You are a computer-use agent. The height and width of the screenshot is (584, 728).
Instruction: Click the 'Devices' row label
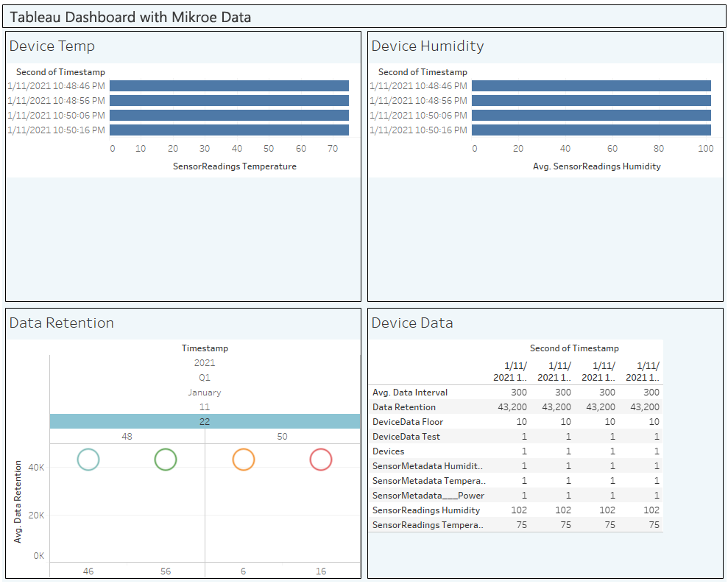(388, 451)
